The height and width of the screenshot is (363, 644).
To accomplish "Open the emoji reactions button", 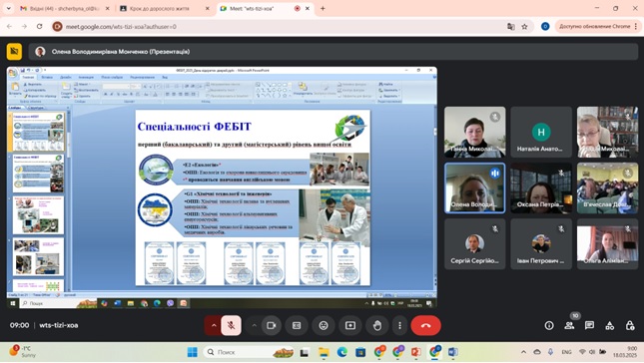I will 323,326.
